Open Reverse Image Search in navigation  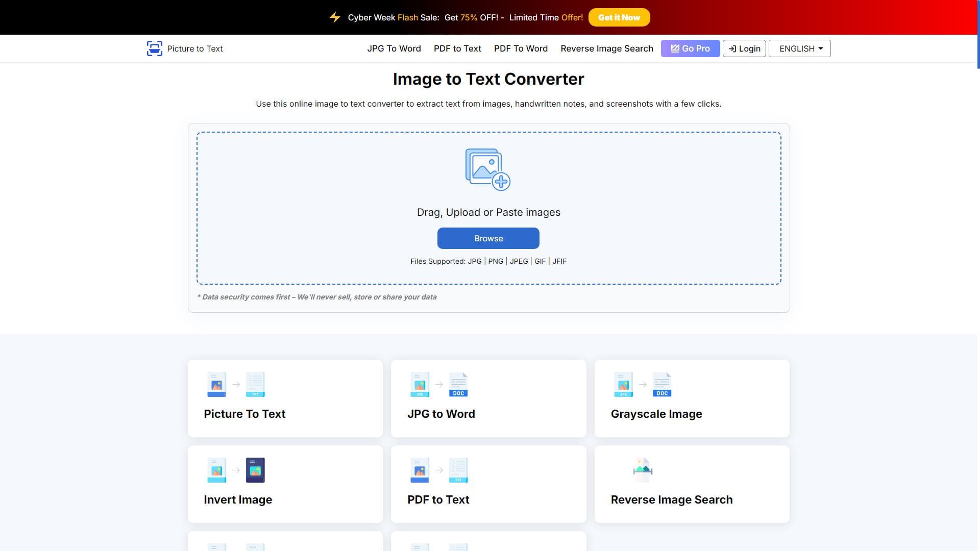pyautogui.click(x=607, y=48)
